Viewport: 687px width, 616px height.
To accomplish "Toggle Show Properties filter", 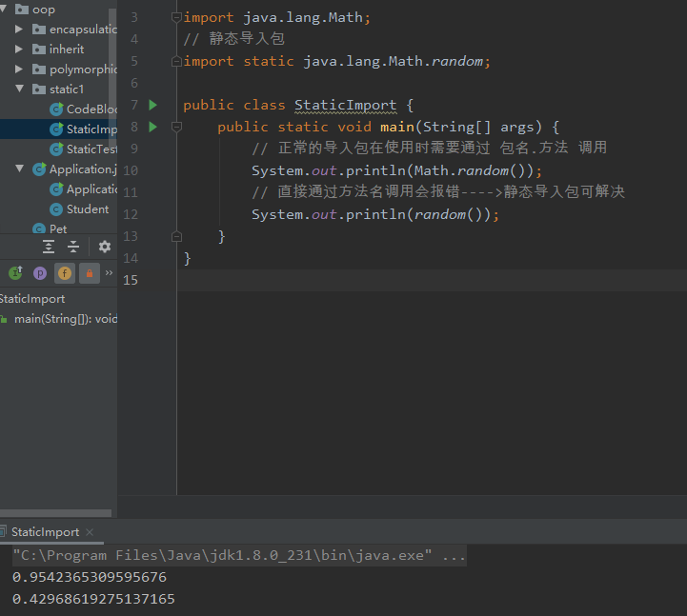I will tap(40, 273).
